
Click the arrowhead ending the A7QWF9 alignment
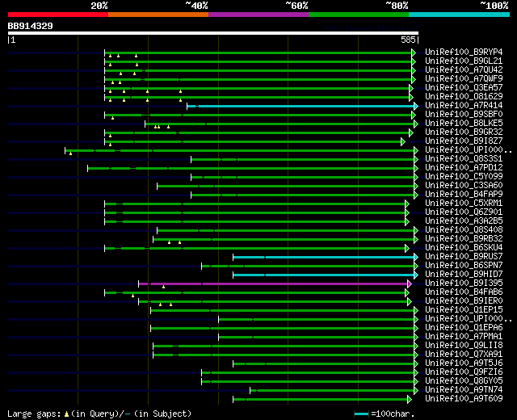[414, 79]
